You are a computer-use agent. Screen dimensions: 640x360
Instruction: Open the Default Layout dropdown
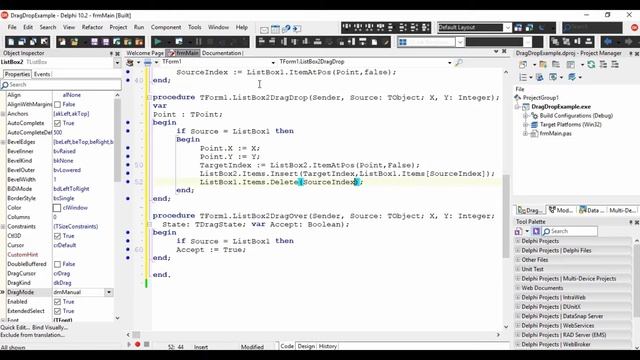(x=507, y=28)
